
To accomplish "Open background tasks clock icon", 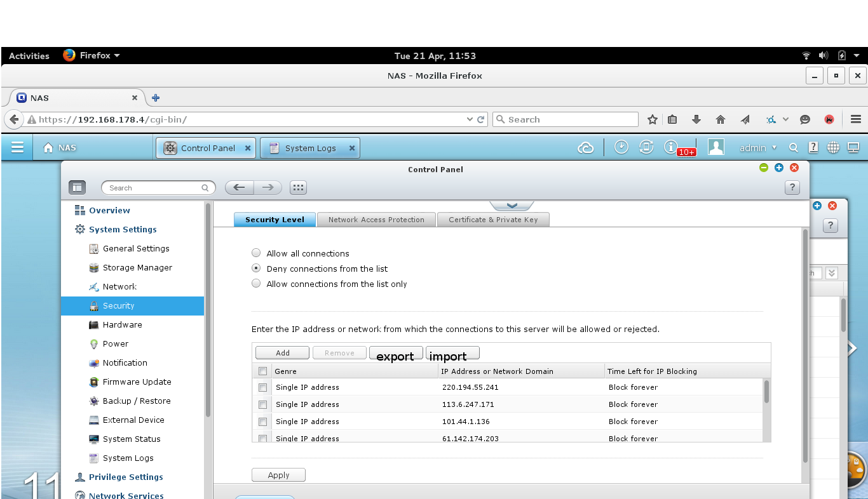I will 621,147.
